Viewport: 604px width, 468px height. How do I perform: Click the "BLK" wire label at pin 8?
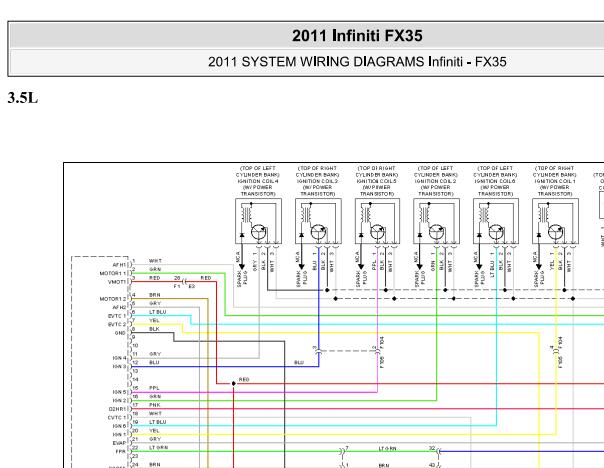154,329
